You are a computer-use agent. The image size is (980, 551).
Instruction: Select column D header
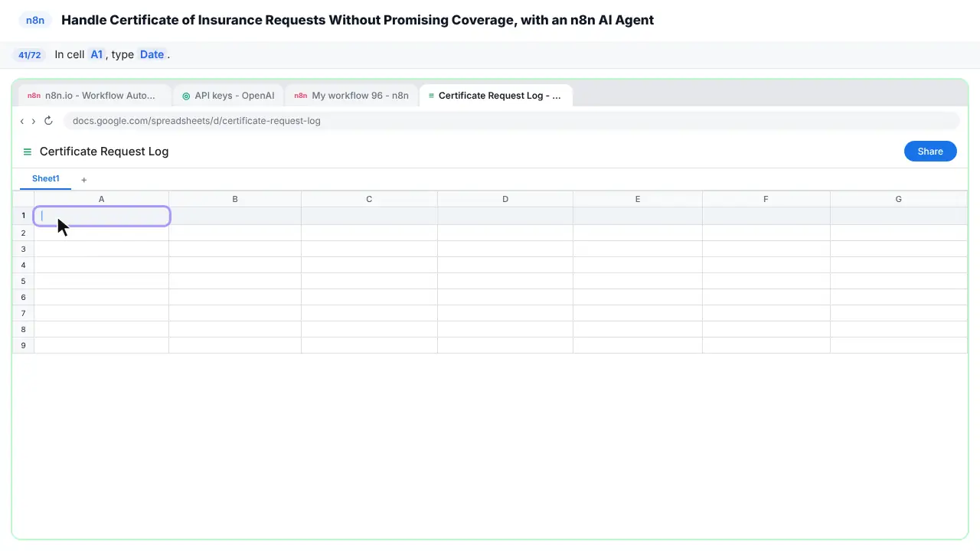(505, 199)
